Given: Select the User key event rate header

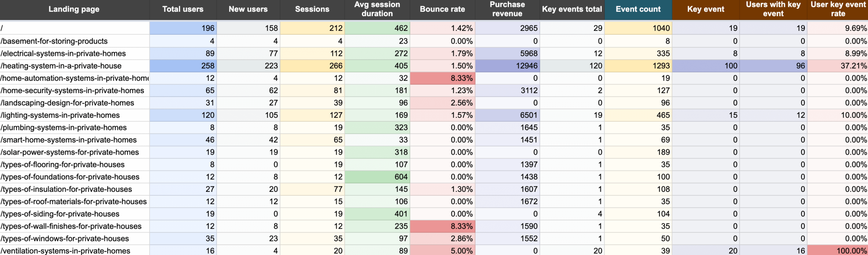Looking at the screenshot, I should 837,9.
